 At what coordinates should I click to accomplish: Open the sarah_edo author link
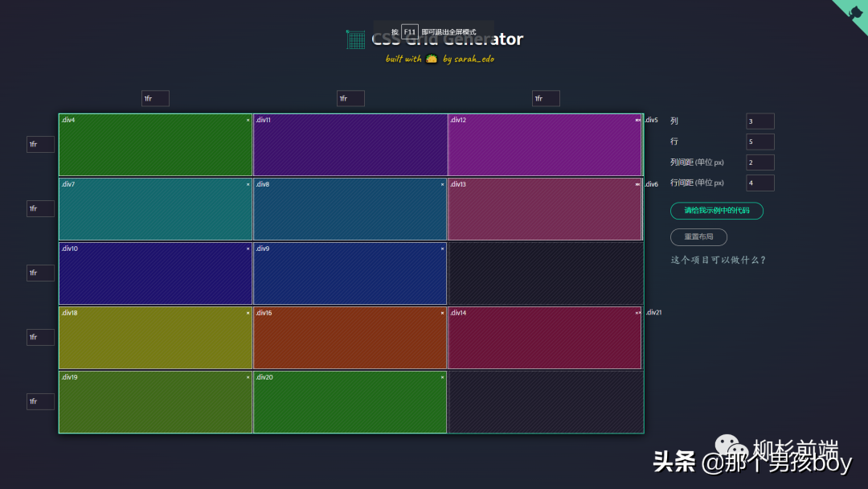pos(474,59)
